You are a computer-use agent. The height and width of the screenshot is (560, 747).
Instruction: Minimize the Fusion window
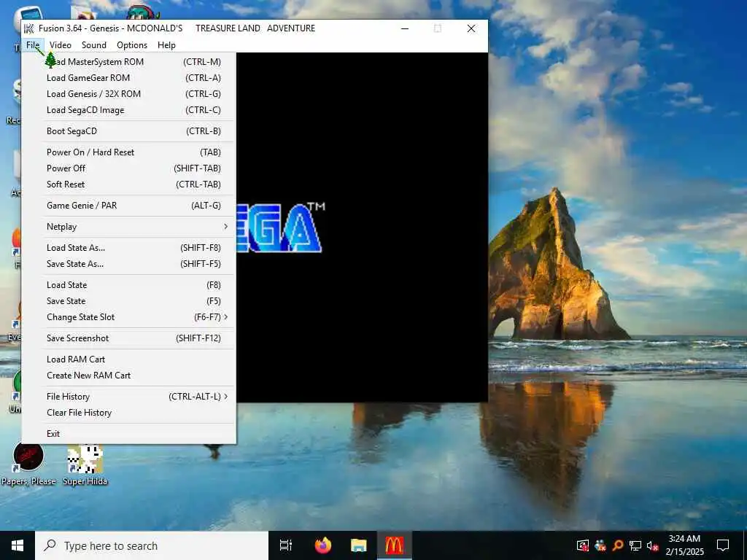click(x=405, y=28)
